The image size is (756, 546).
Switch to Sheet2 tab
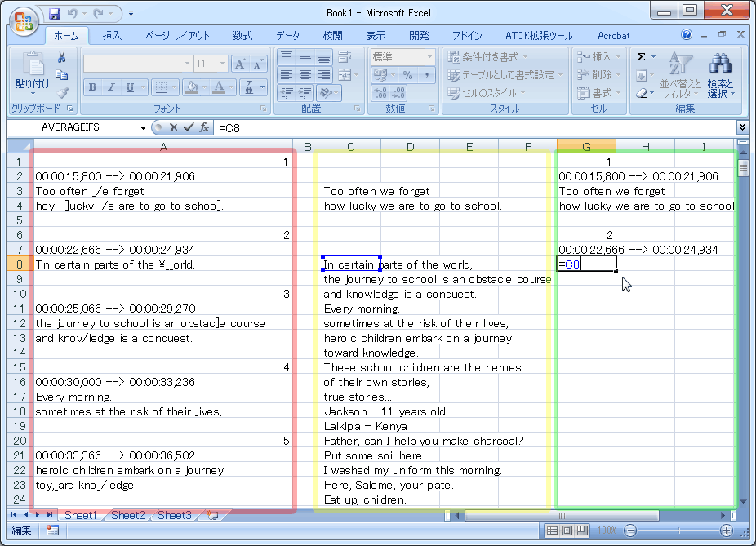coord(127,515)
